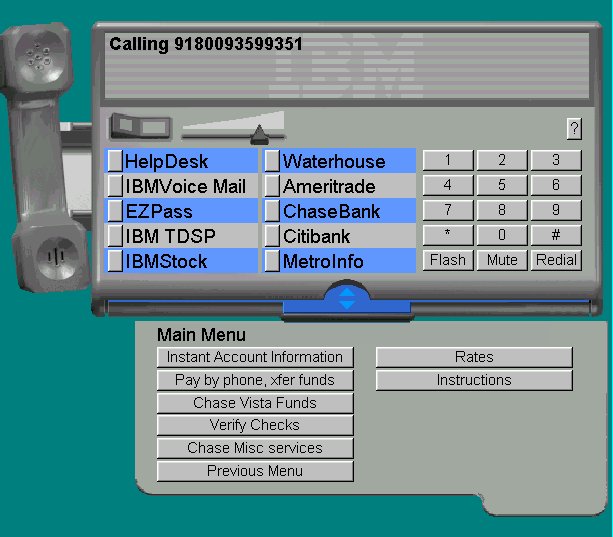Dial digit 7 on the keypad
613x537 pixels.
(x=448, y=210)
